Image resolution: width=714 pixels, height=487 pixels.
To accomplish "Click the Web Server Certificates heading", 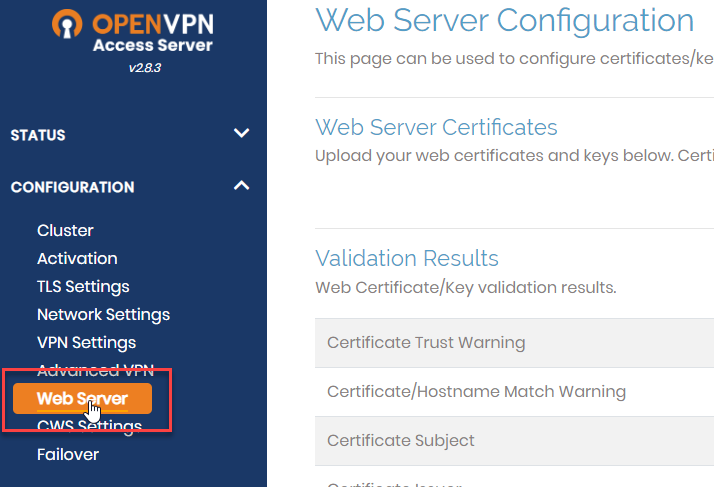I will click(x=436, y=127).
